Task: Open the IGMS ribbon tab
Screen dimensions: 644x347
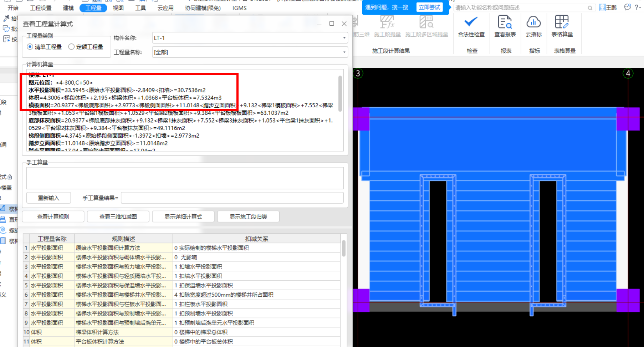Action: [x=239, y=7]
